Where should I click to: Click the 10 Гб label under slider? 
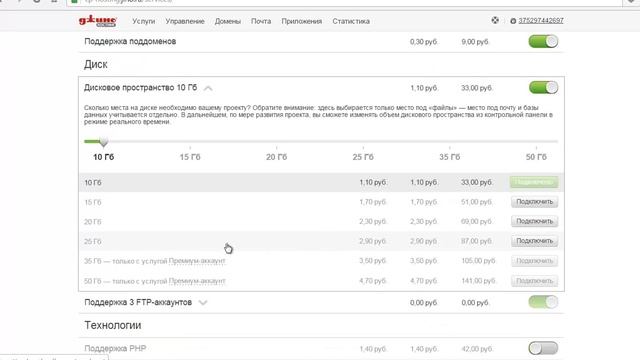104,157
